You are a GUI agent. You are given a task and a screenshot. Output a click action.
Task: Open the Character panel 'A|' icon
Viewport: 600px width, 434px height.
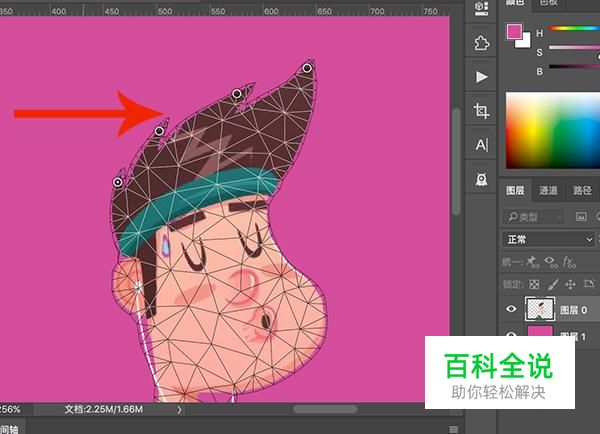[481, 145]
